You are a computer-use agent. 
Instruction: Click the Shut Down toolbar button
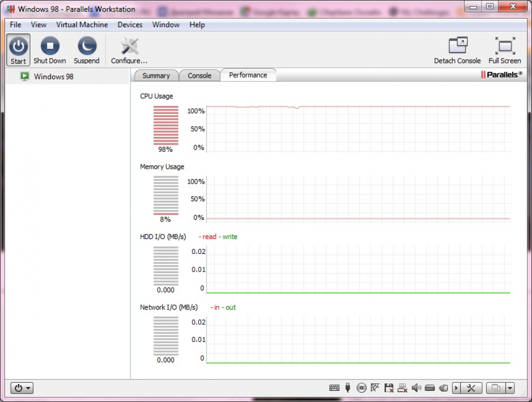[50, 50]
